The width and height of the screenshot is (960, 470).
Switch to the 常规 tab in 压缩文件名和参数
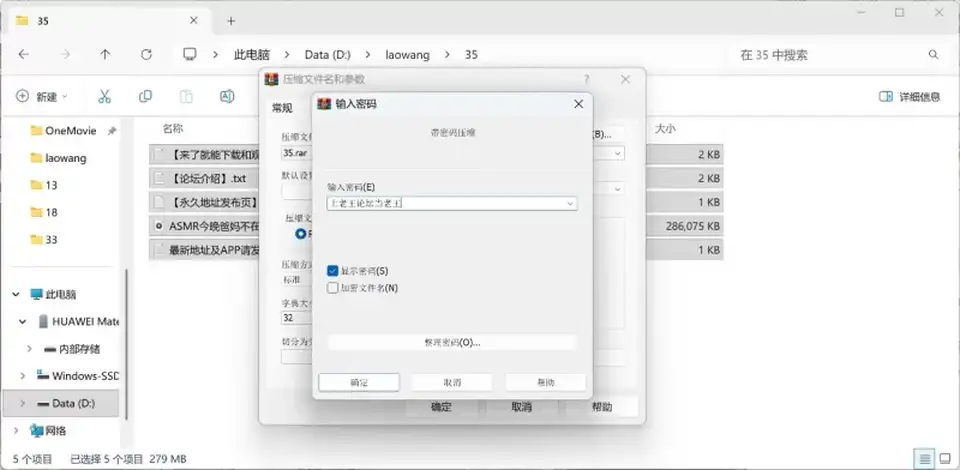(x=282, y=108)
